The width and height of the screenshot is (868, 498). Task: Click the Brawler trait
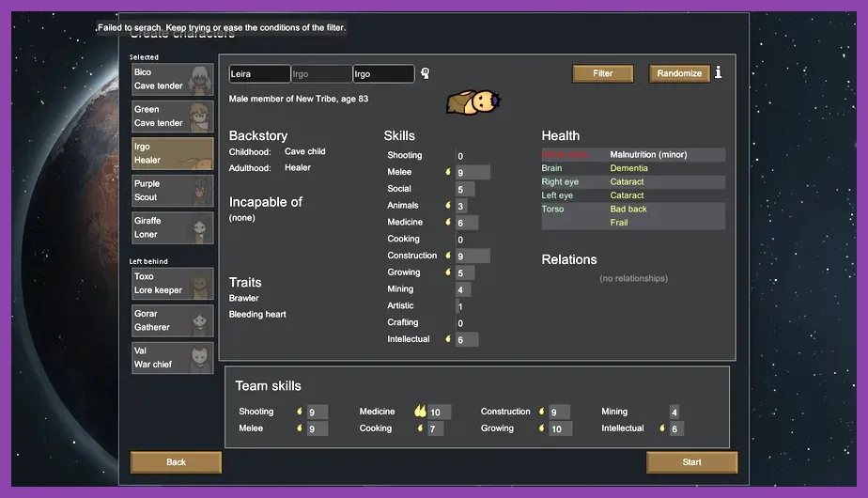(243, 298)
